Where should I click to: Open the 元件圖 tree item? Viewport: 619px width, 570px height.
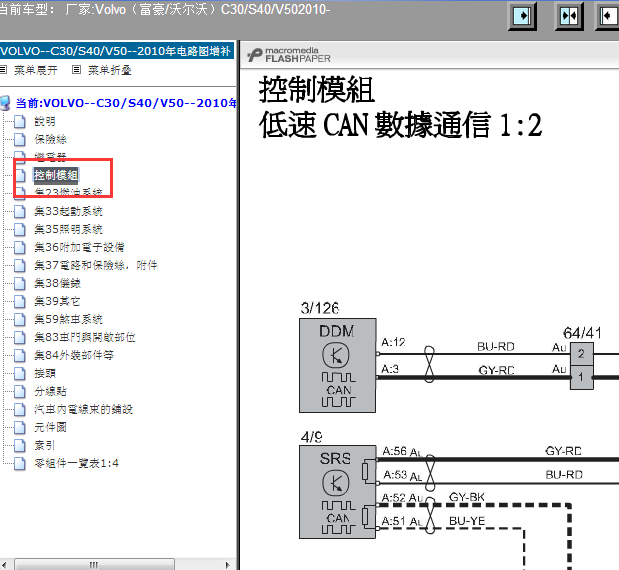[x=51, y=427]
